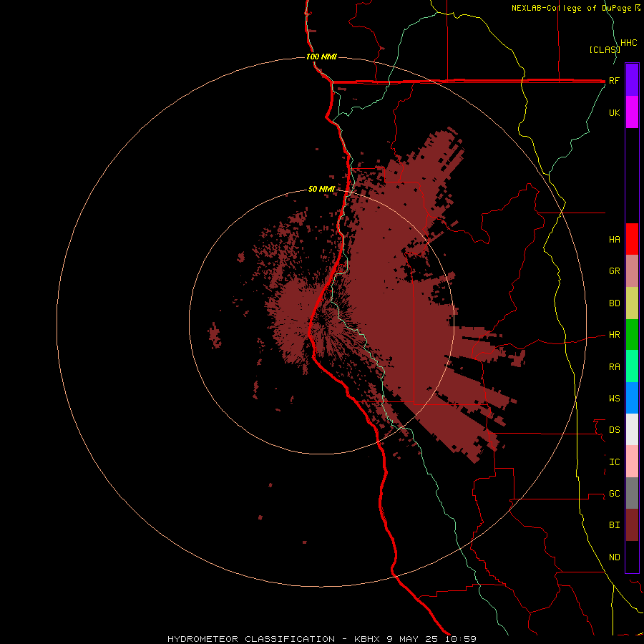Click the RA legend label
The image size is (644, 644).
pos(614,366)
